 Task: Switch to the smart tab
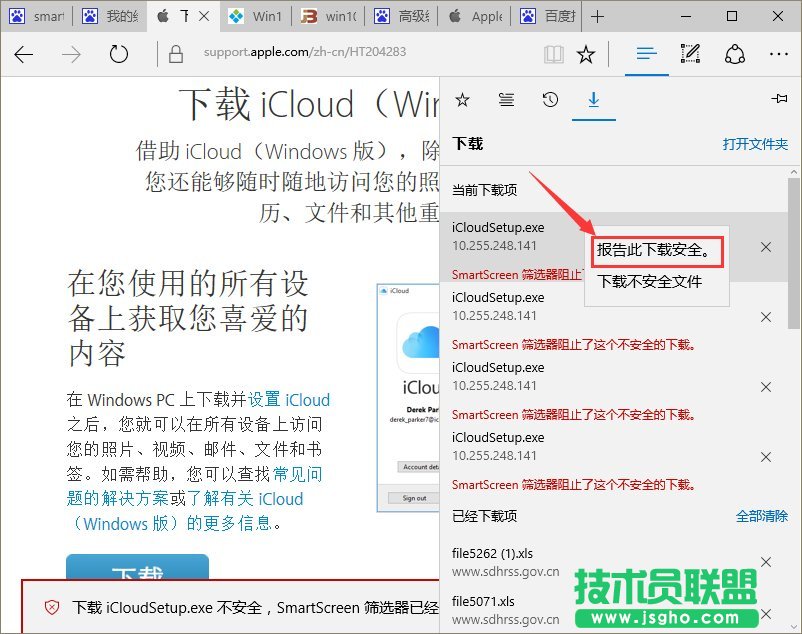tap(36, 16)
